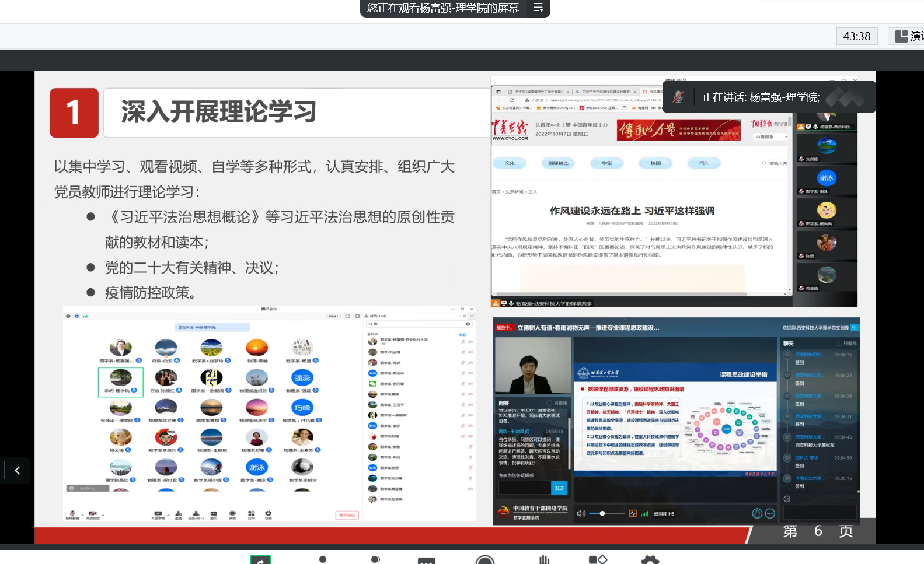The image size is (924, 564).
Task: Adjust the livestream volume slider
Action: [x=602, y=513]
